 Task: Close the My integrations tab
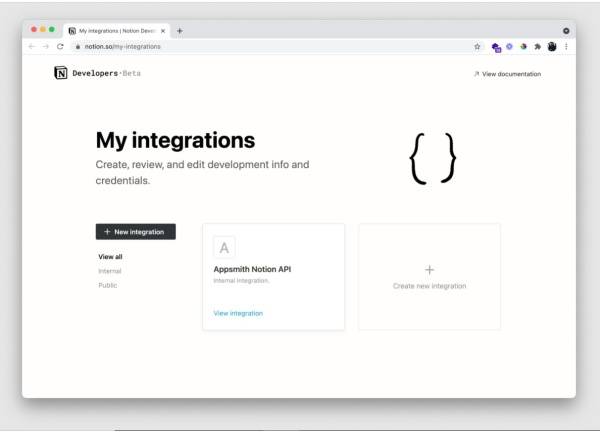coord(163,31)
